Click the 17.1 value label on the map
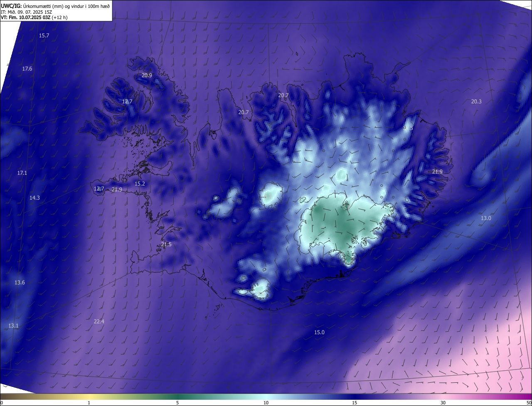 coord(22,173)
